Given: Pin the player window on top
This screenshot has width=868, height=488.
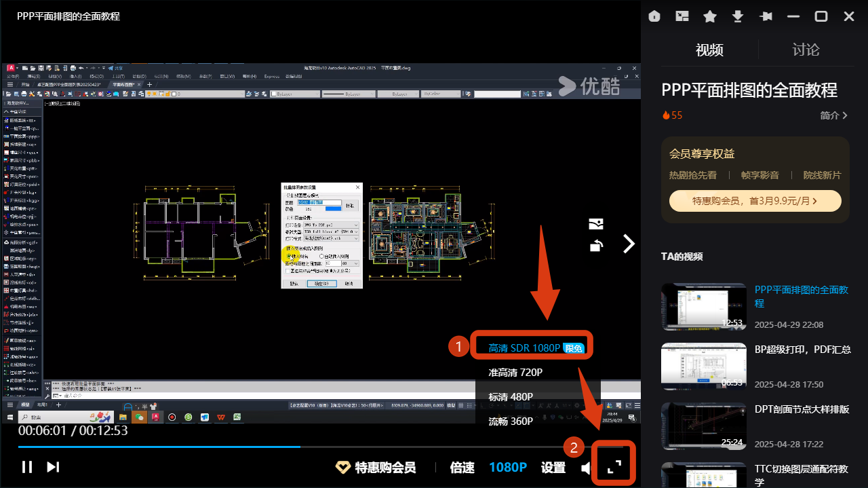Looking at the screenshot, I should pyautogui.click(x=766, y=16).
